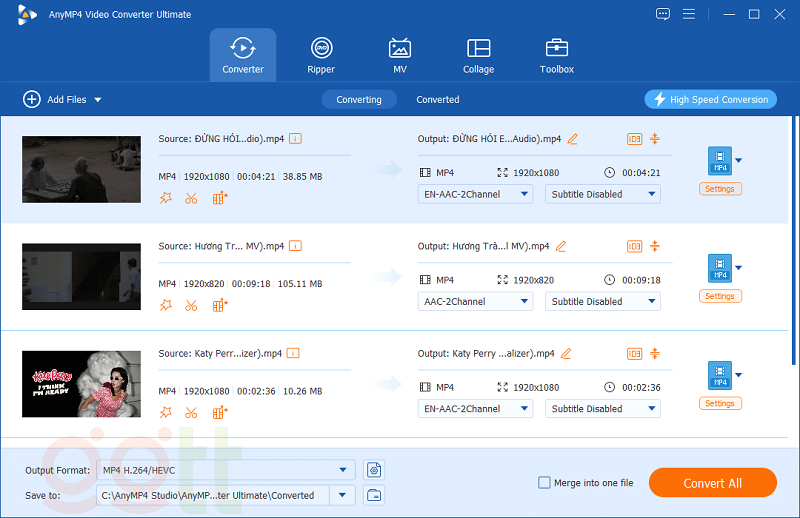
Task: Open the Toolbox tab
Action: click(556, 56)
